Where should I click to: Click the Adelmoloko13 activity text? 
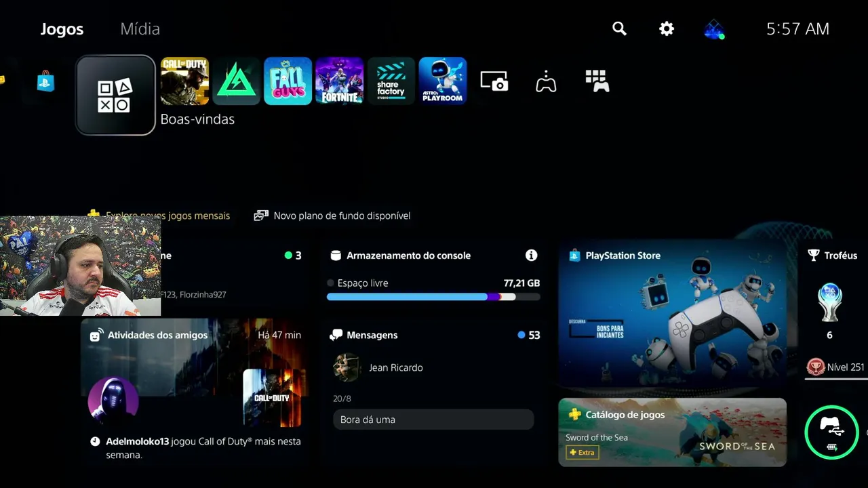pos(203,448)
